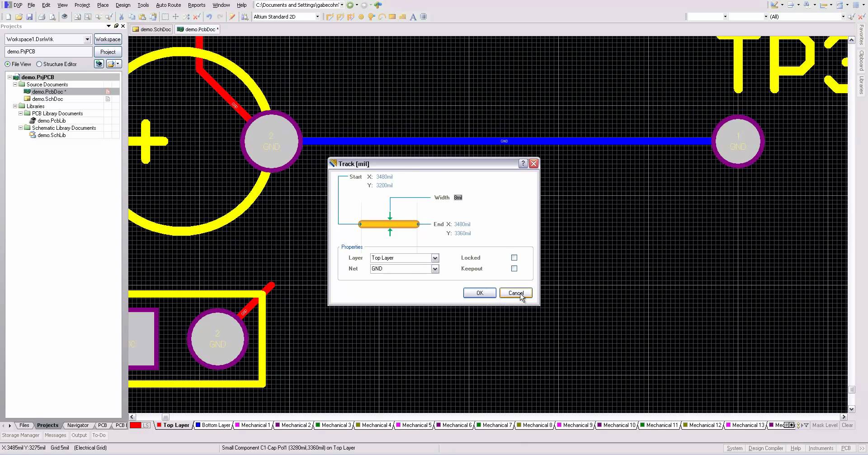Click the Mask Level button
The width and height of the screenshot is (868, 455).
coord(825,425)
